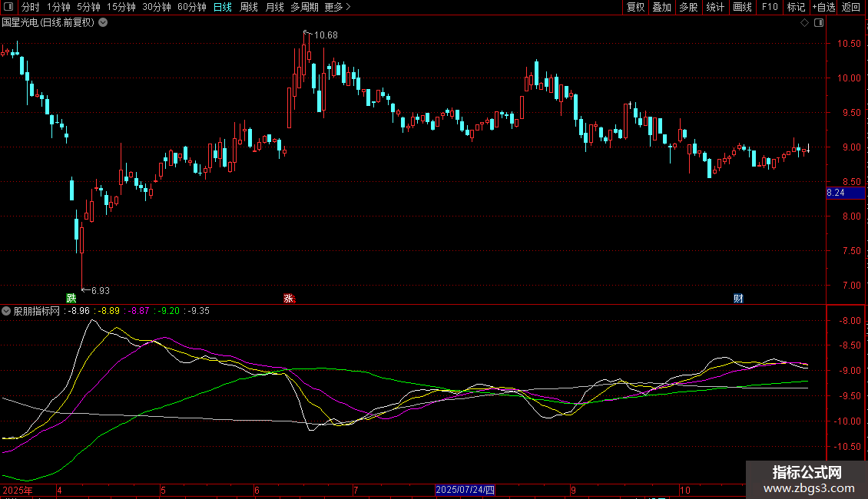Open 叠加 overlay function
868x499 pixels.
(x=661, y=8)
